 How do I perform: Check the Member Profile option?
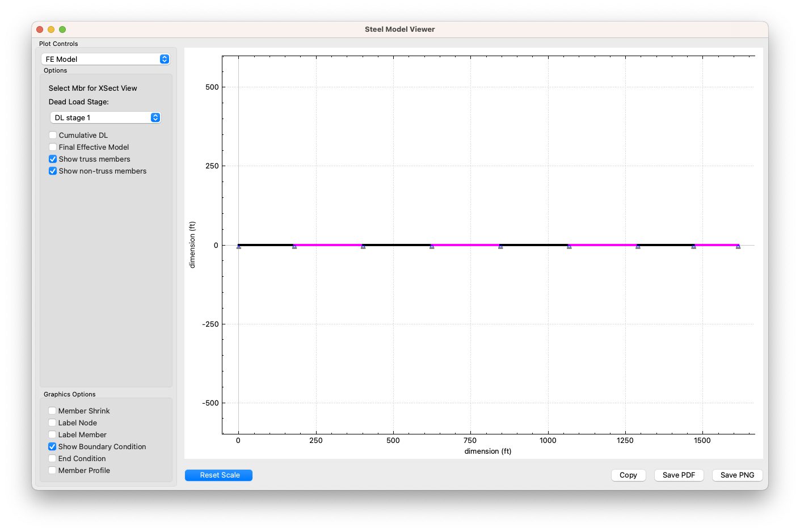click(x=52, y=470)
